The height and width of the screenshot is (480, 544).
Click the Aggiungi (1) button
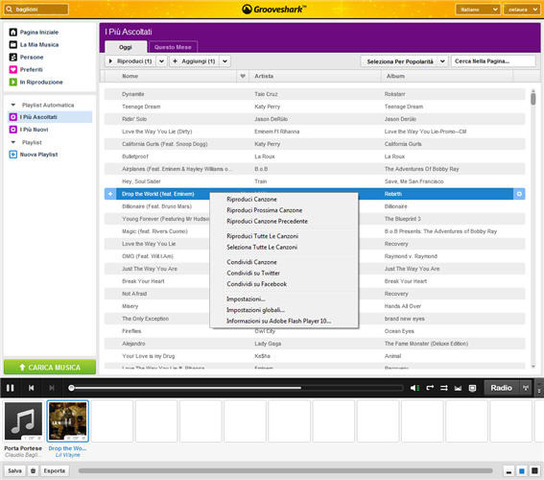[194, 61]
